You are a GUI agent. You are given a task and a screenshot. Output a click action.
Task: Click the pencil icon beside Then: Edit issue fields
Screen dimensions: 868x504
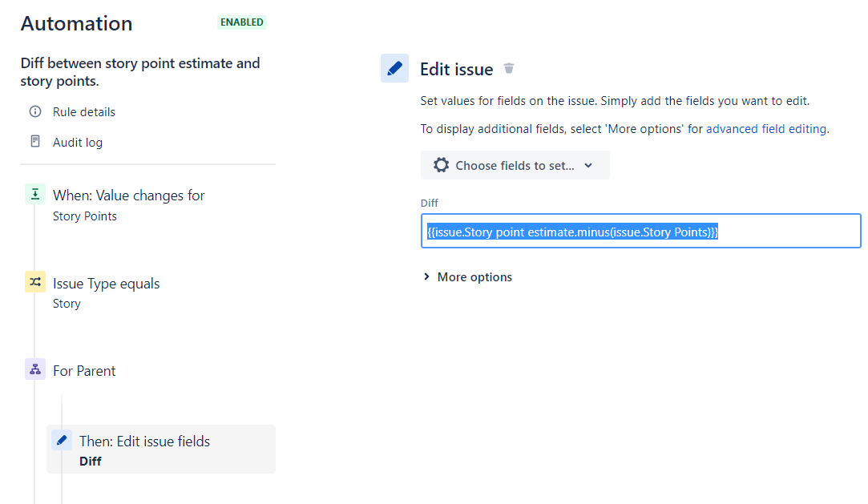pos(62,440)
